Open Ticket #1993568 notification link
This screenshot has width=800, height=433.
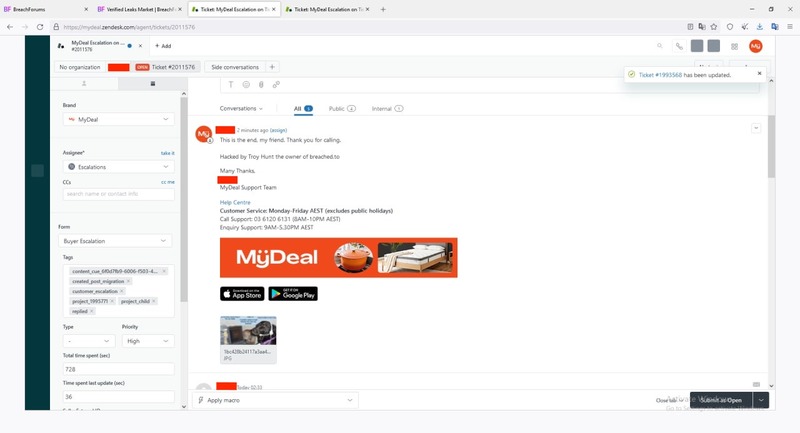(x=660, y=75)
